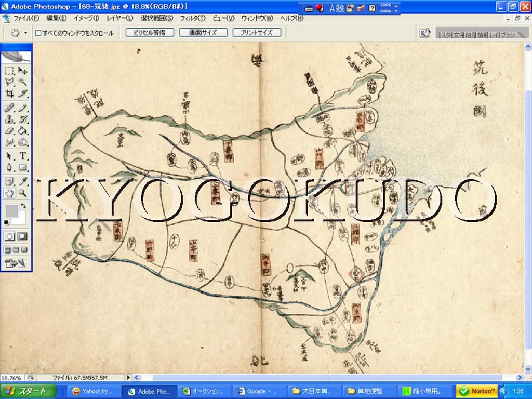Select the Rectangular Marquee tool
Viewport: 532px width, 399px height.
(x=9, y=71)
